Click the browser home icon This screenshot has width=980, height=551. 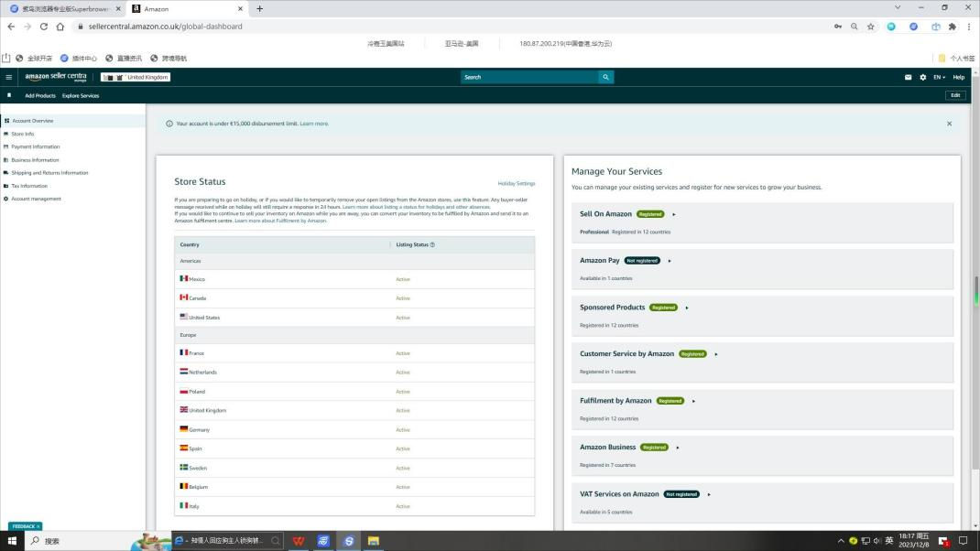point(60,27)
